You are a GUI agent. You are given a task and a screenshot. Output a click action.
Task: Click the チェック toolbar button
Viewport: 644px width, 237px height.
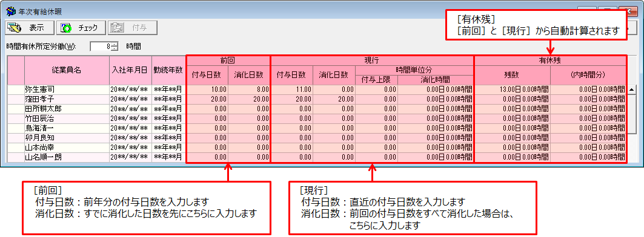(x=81, y=28)
